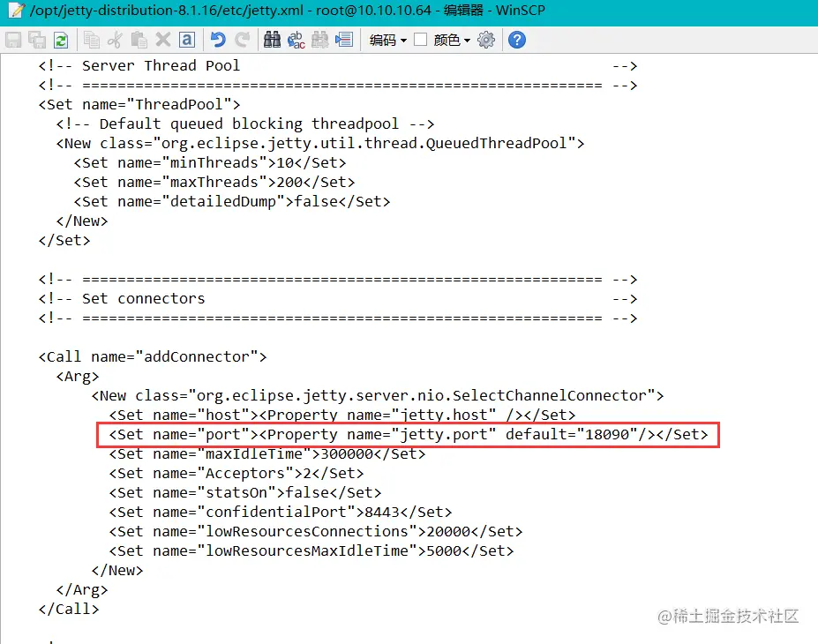Click the Save all files icon

click(37, 41)
